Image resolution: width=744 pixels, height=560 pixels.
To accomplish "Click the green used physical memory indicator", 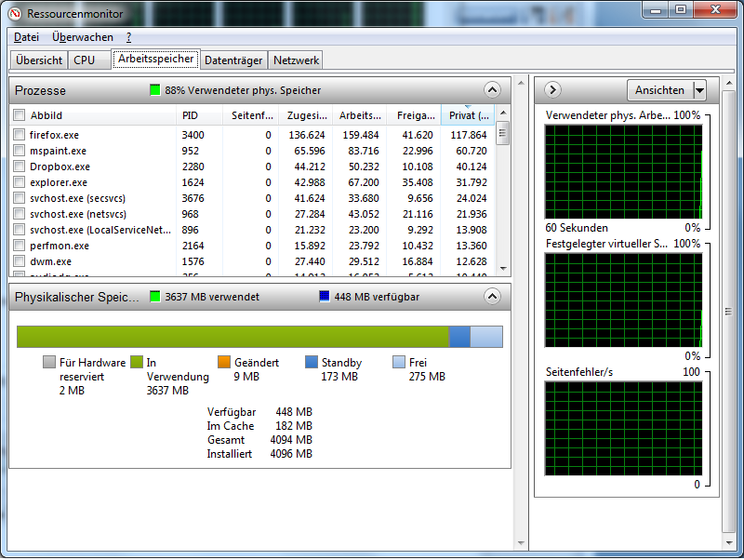I will point(154,90).
